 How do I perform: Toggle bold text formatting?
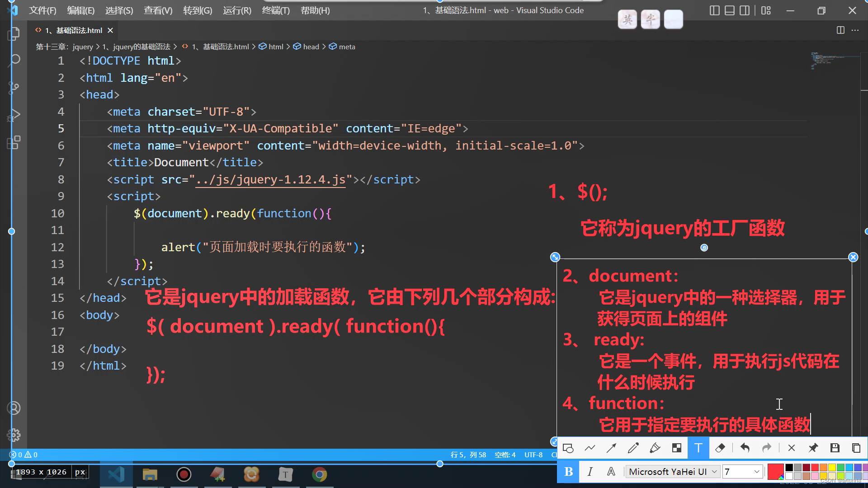pos(569,472)
